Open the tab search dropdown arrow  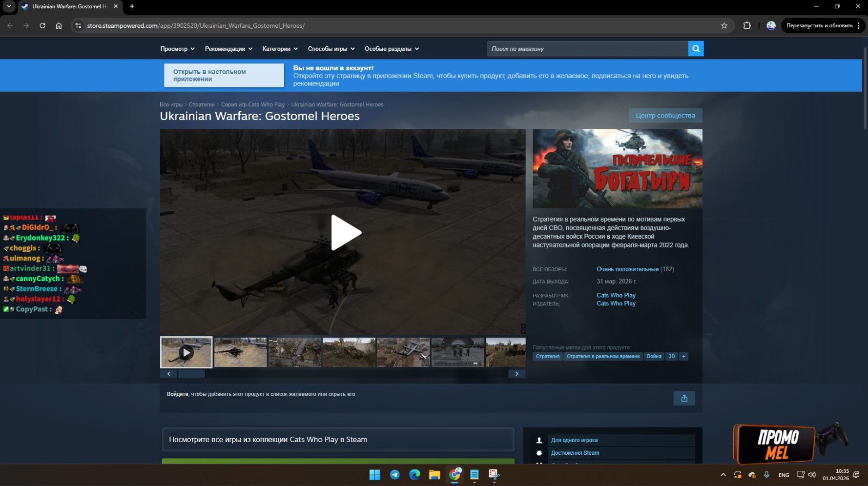coord(9,6)
